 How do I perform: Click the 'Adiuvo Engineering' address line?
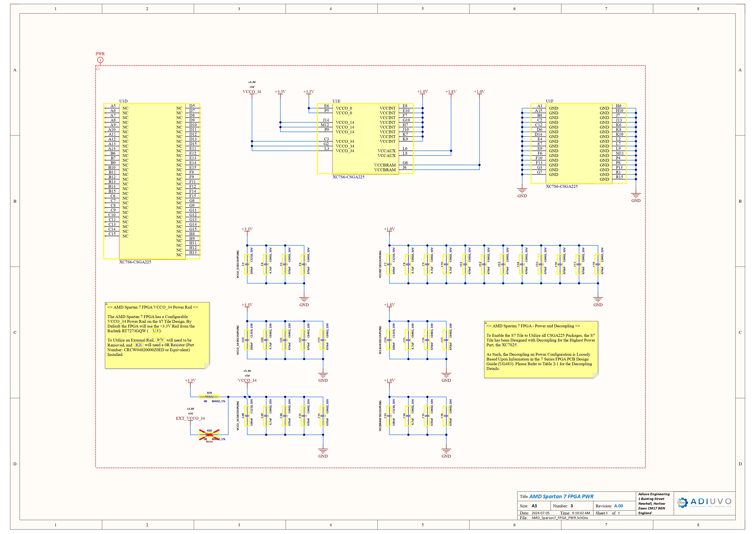click(654, 494)
